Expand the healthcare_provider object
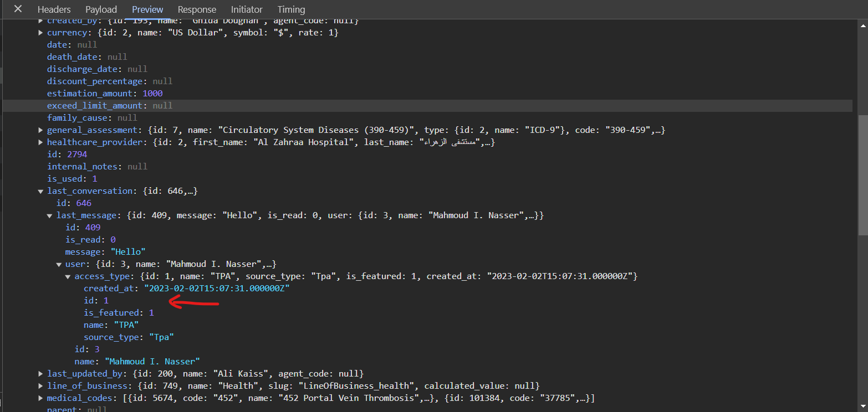Viewport: 868px width, 412px height. click(x=41, y=142)
